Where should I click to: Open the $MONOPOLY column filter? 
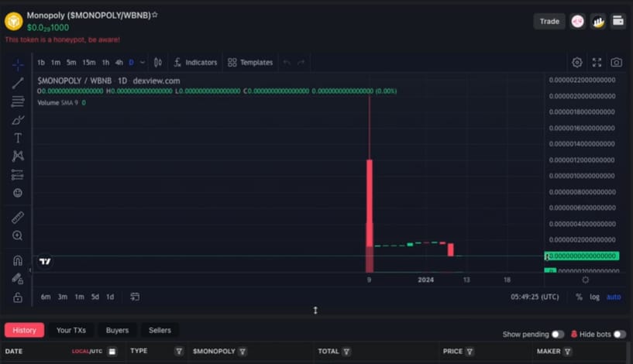[243, 352]
